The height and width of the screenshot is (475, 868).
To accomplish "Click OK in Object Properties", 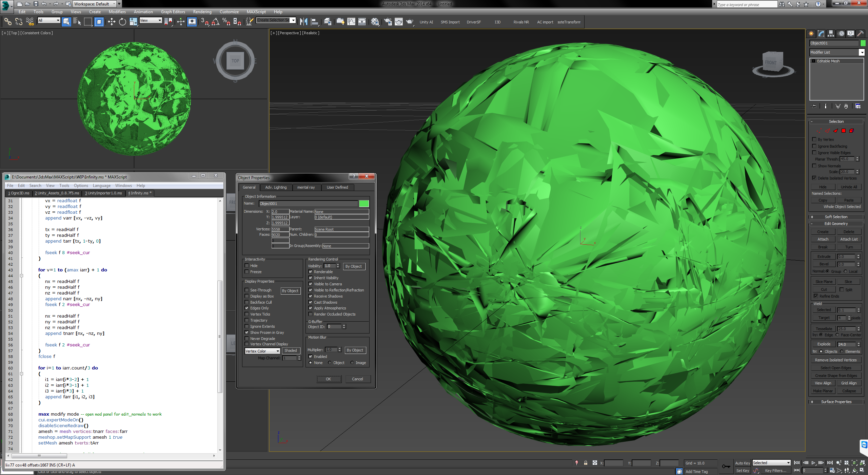I will (x=328, y=379).
